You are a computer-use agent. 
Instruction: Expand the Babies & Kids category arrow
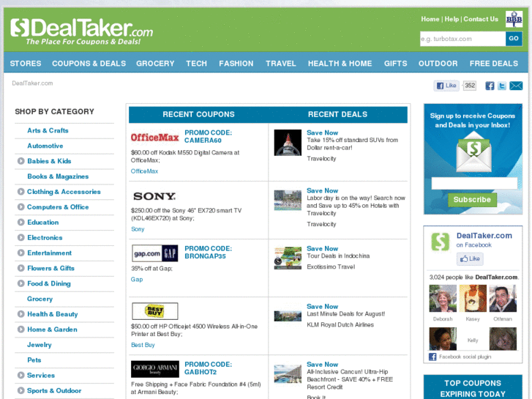tap(21, 161)
